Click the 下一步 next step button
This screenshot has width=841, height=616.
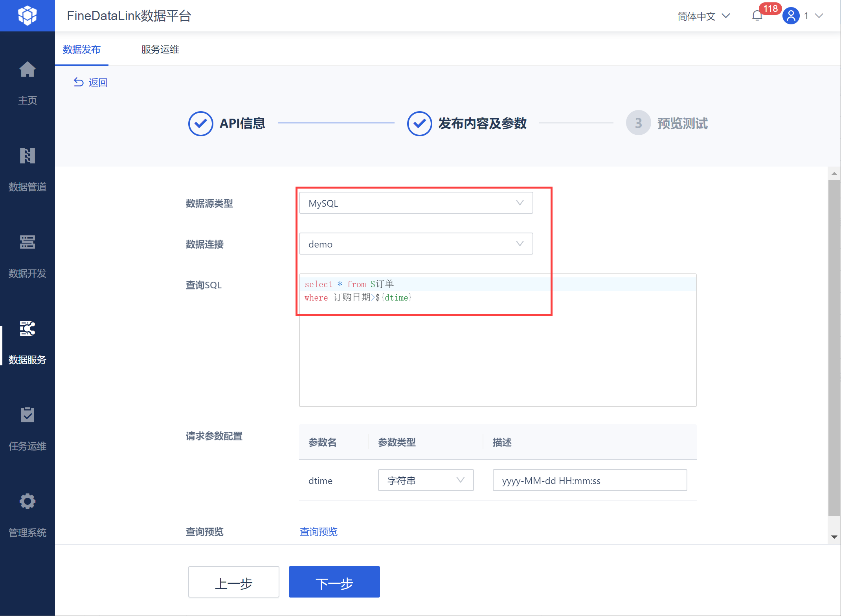334,582
